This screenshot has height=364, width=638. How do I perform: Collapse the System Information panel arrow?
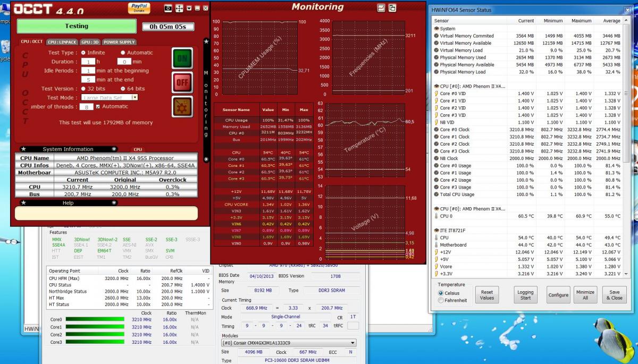tap(114, 149)
